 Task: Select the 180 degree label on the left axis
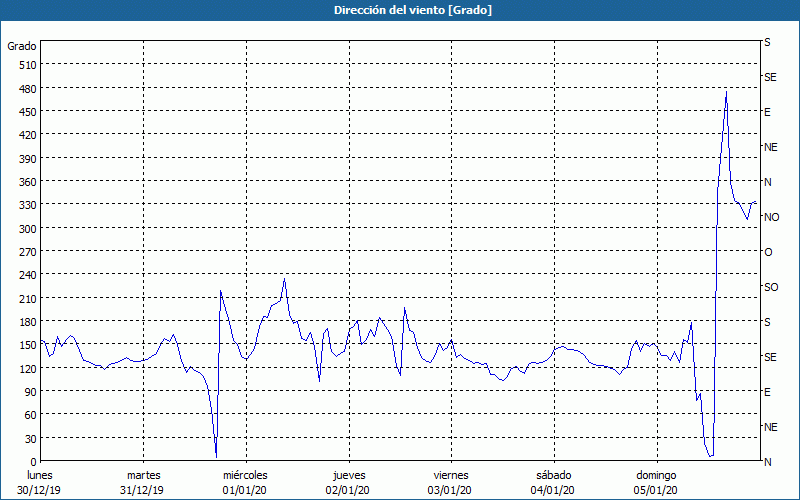pos(28,322)
